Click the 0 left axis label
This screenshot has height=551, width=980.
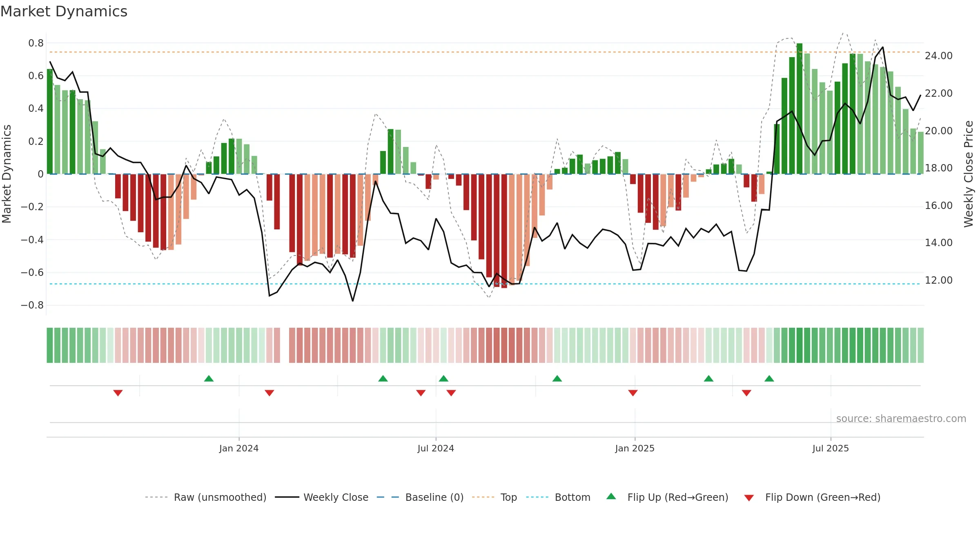pos(40,174)
